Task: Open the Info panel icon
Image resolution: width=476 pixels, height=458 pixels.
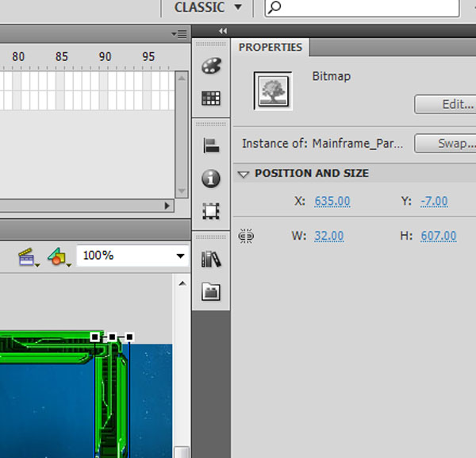Action: (x=211, y=178)
